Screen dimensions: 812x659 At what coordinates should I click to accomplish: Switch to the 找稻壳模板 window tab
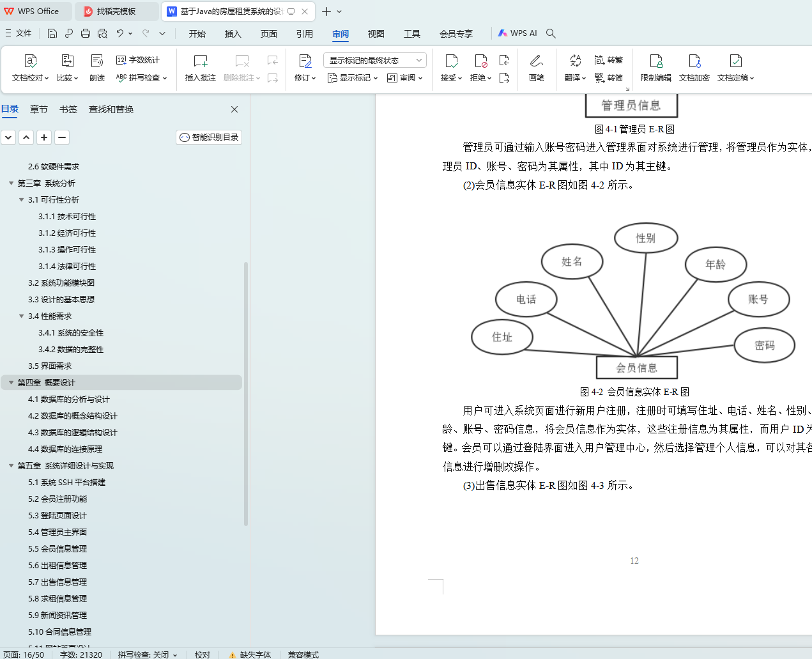click(117, 12)
